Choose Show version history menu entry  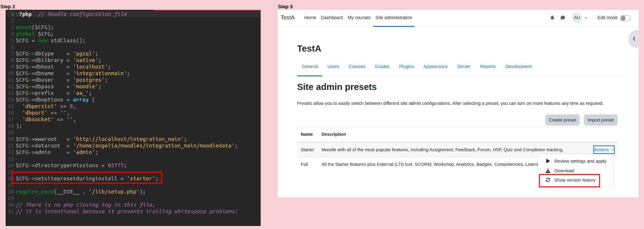click(x=575, y=180)
